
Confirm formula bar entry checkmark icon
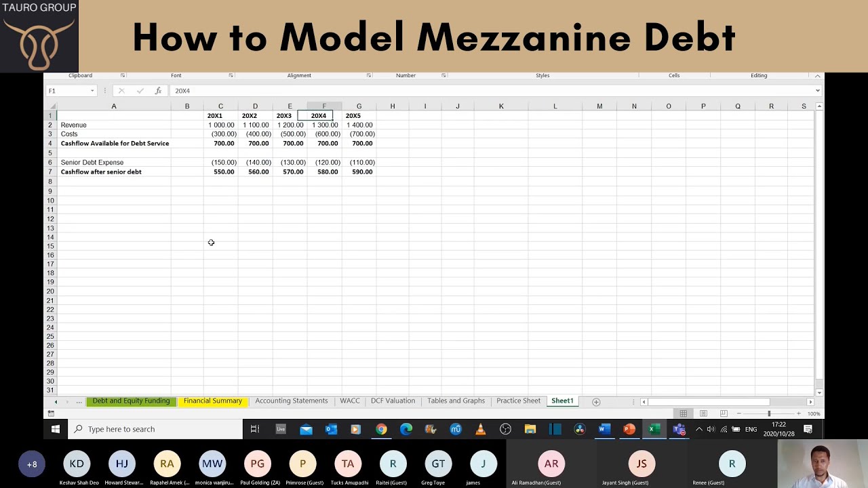pyautogui.click(x=140, y=90)
